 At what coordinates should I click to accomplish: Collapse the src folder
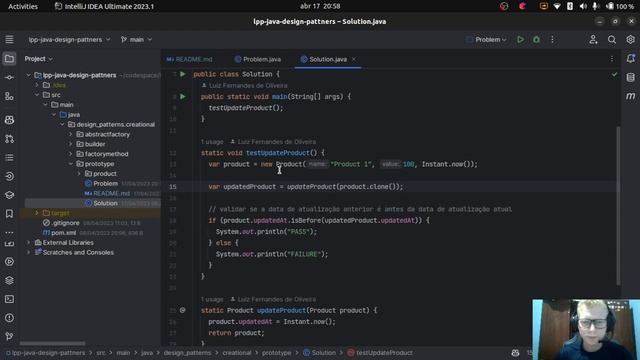pos(37,95)
